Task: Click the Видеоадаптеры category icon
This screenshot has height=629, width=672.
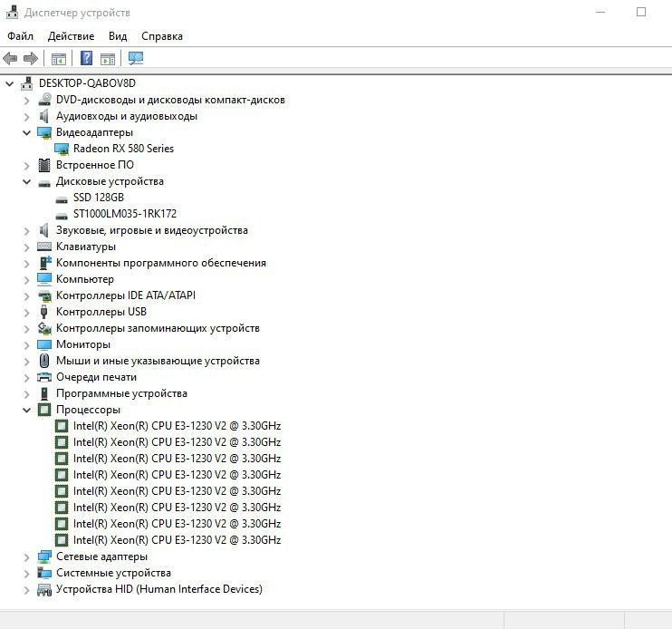Action: 44,132
